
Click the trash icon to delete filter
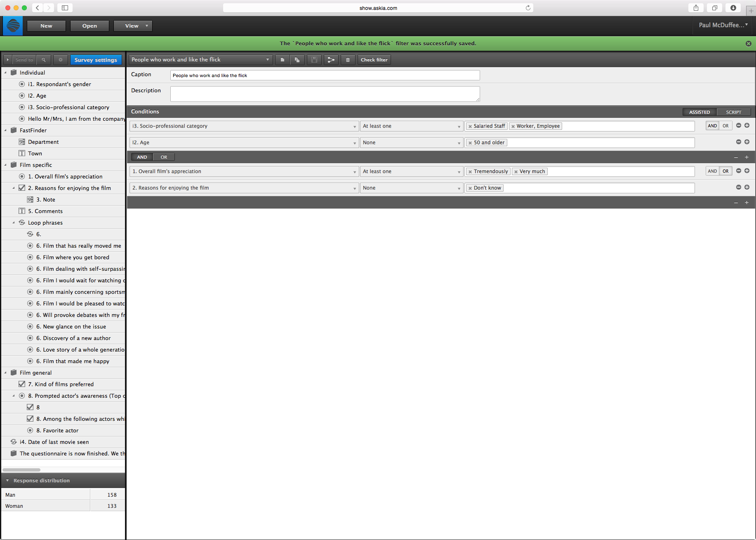click(x=348, y=60)
